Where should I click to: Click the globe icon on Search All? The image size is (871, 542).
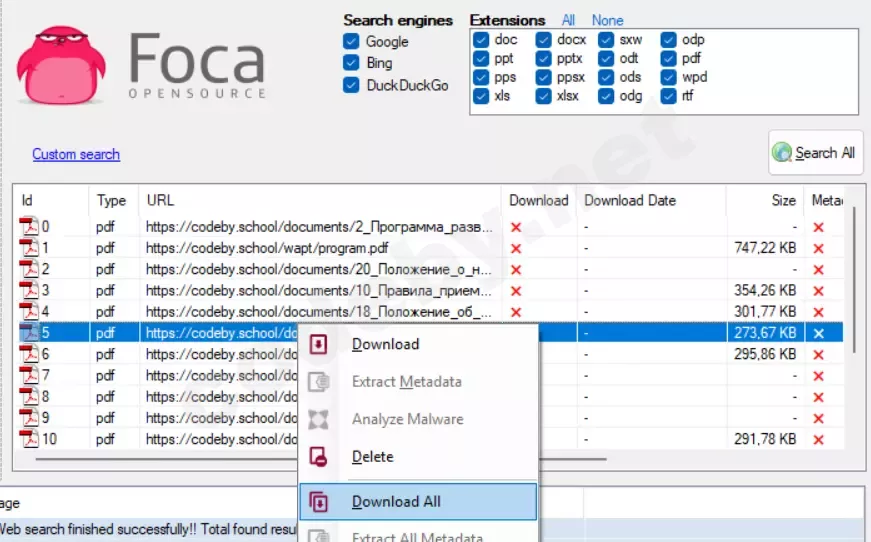coord(782,153)
